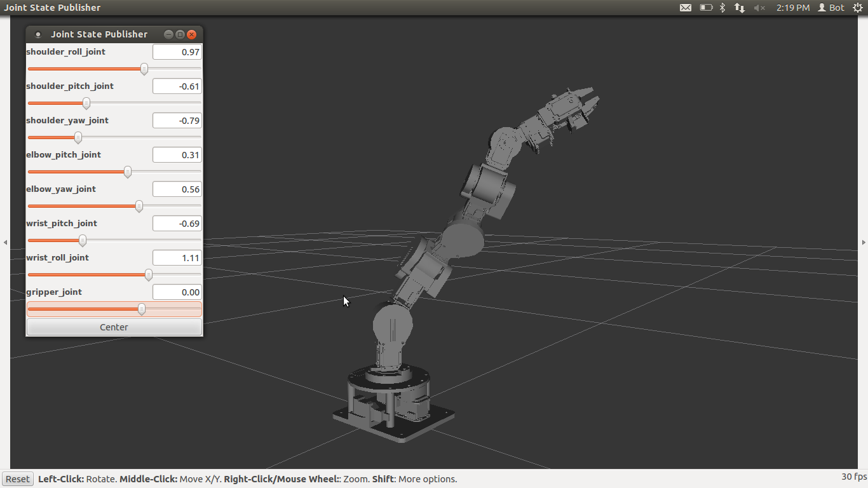Open the battery status indicator

click(x=706, y=8)
